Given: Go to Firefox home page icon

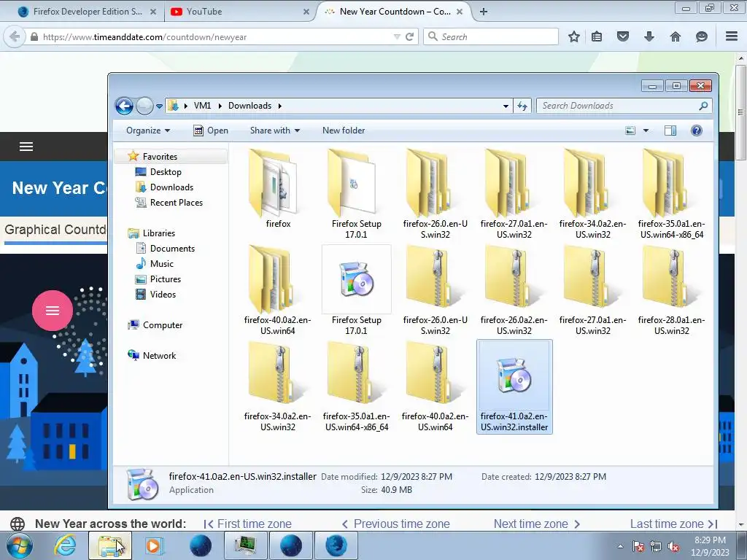Looking at the screenshot, I should tap(675, 36).
